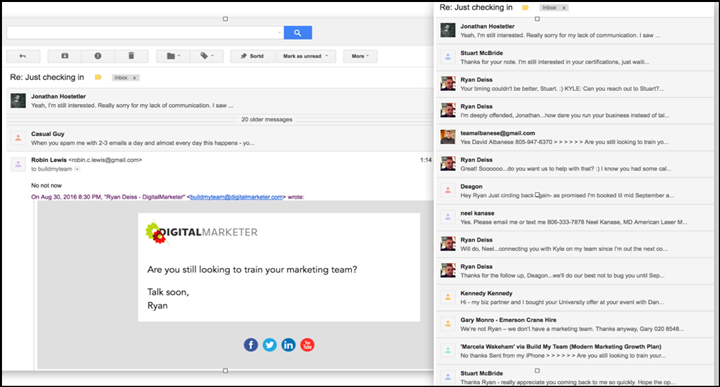
Task: Open the More actions dropdown
Action: pyautogui.click(x=360, y=56)
